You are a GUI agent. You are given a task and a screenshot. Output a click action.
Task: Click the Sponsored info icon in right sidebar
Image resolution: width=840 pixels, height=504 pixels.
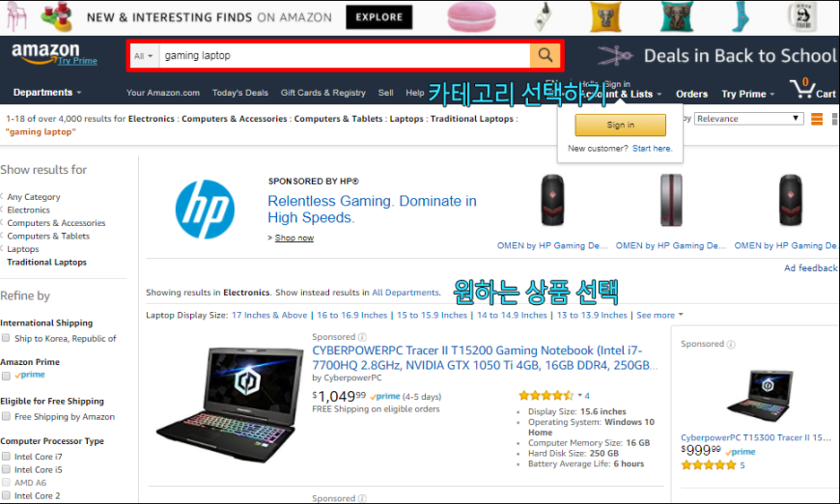[x=731, y=344]
